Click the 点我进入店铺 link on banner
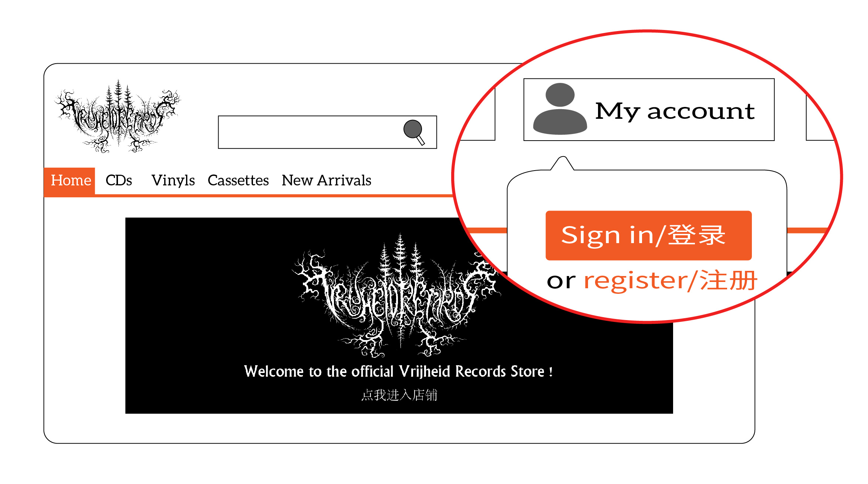868x484 pixels. click(399, 395)
